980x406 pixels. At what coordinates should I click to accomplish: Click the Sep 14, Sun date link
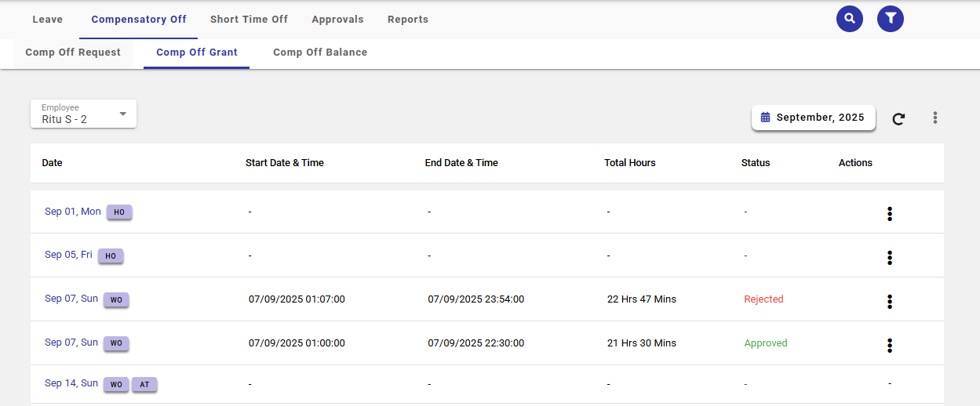pyautogui.click(x=71, y=383)
